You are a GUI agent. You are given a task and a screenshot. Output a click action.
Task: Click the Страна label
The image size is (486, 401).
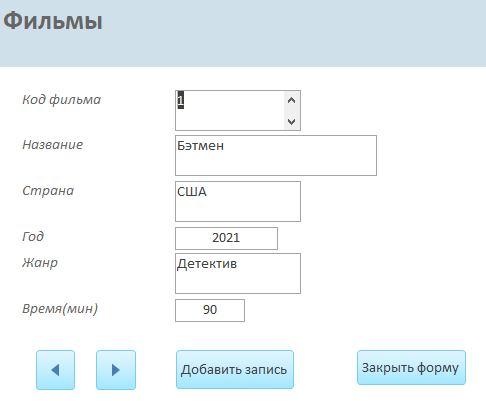click(48, 191)
